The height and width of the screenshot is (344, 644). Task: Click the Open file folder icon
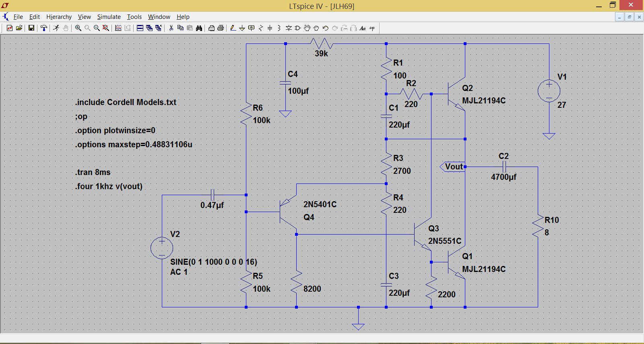[19, 28]
